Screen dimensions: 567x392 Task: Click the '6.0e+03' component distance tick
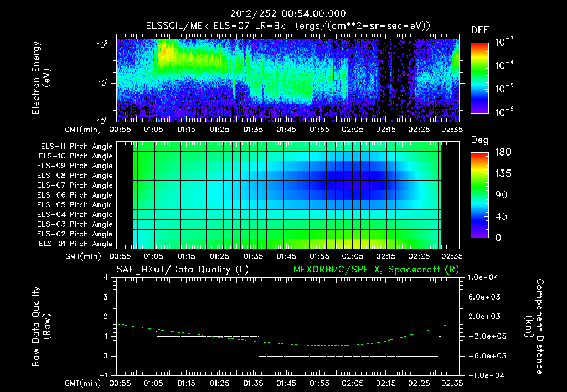pos(484,297)
